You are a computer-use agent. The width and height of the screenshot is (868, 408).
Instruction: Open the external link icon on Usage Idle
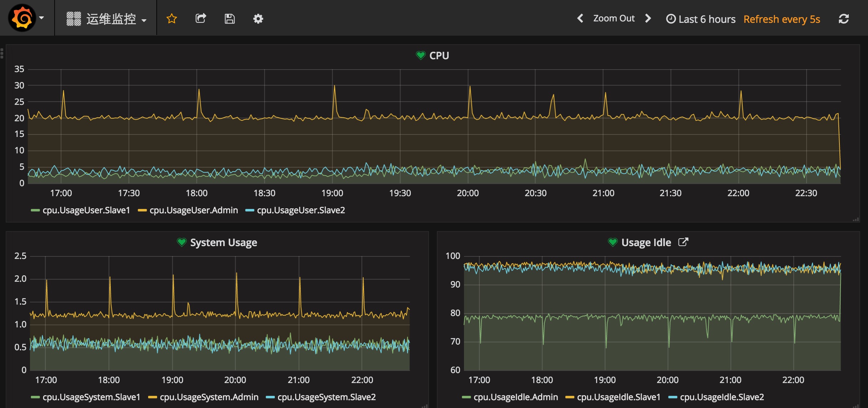[683, 242]
